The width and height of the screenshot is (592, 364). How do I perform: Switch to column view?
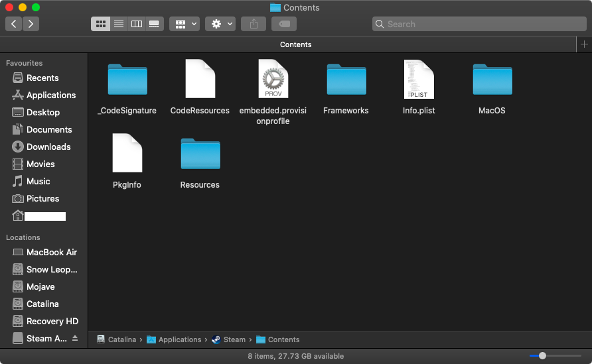tap(136, 24)
